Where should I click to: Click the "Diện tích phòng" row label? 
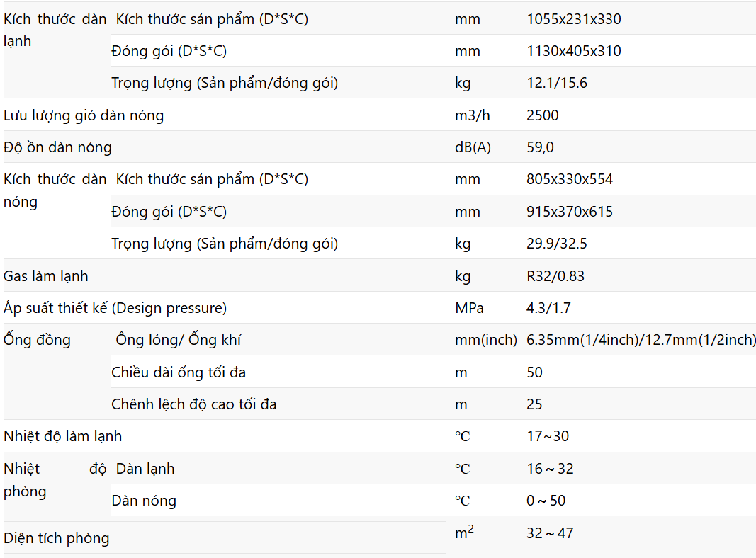point(57,538)
